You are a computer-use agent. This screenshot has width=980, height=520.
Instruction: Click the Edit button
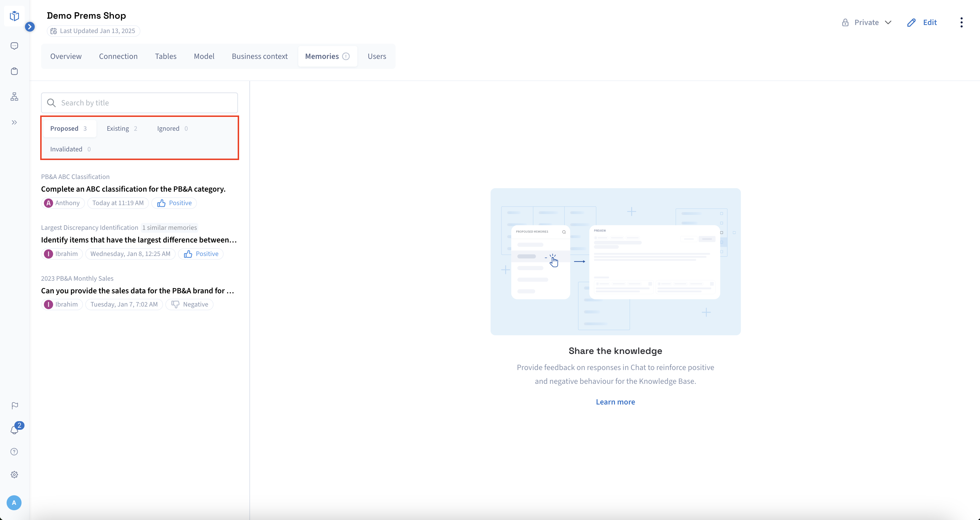922,22
